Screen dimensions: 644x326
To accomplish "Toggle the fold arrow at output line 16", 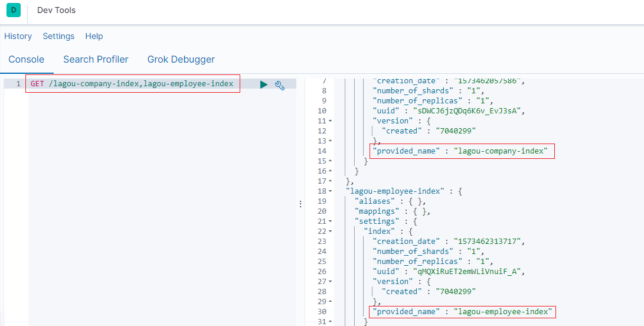I will [330, 171].
